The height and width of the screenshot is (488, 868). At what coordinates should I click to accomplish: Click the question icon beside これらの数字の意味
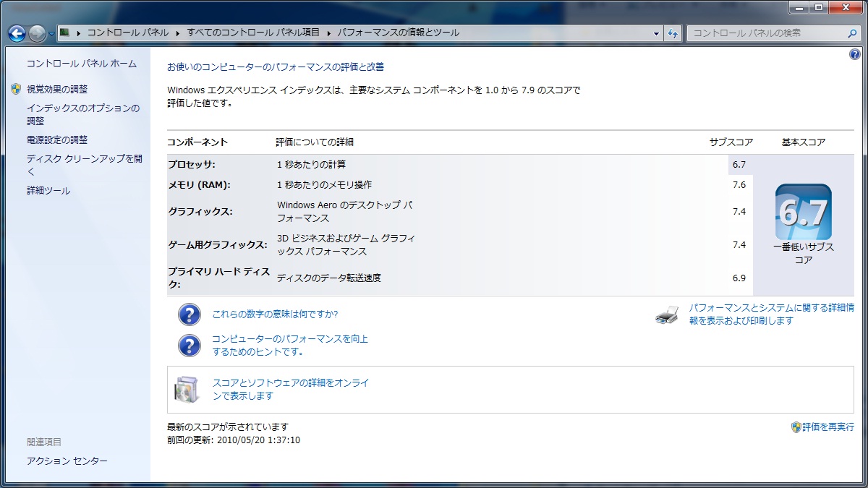click(x=190, y=314)
